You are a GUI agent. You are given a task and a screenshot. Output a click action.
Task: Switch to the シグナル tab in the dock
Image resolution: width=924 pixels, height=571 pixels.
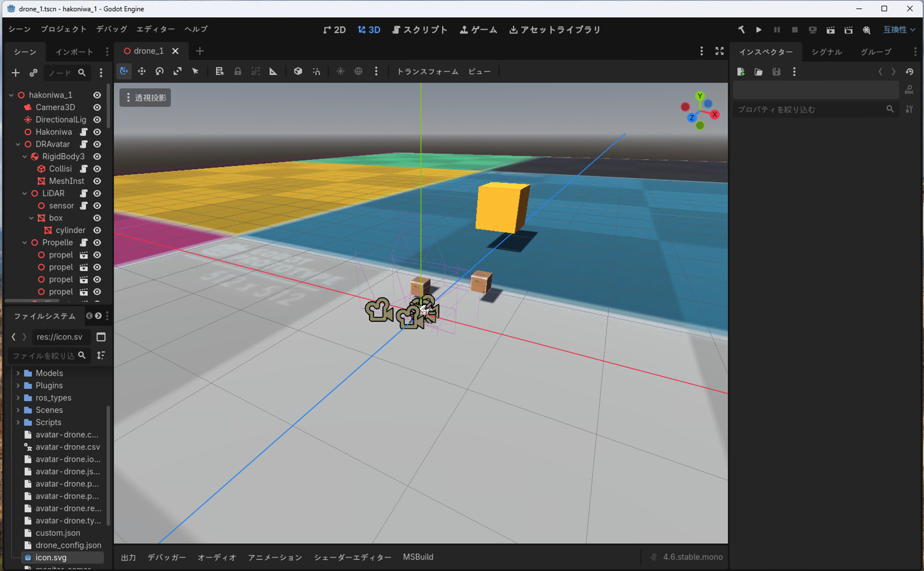(x=826, y=51)
